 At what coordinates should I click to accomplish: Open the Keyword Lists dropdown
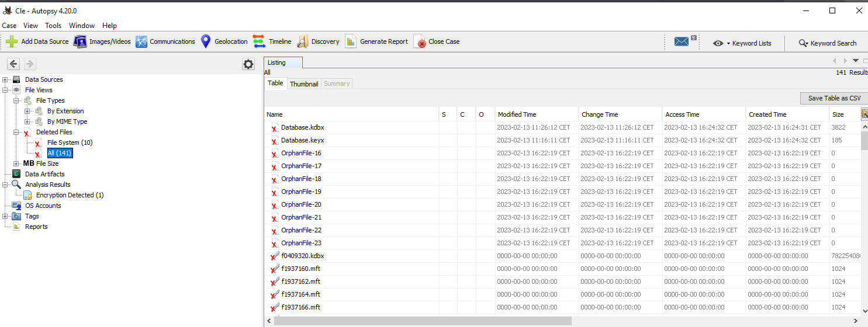[742, 43]
